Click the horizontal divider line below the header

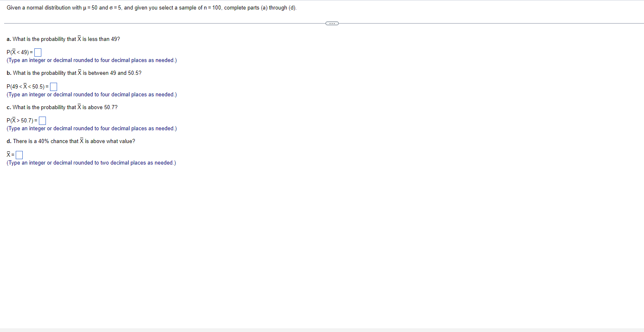[x=165, y=24]
